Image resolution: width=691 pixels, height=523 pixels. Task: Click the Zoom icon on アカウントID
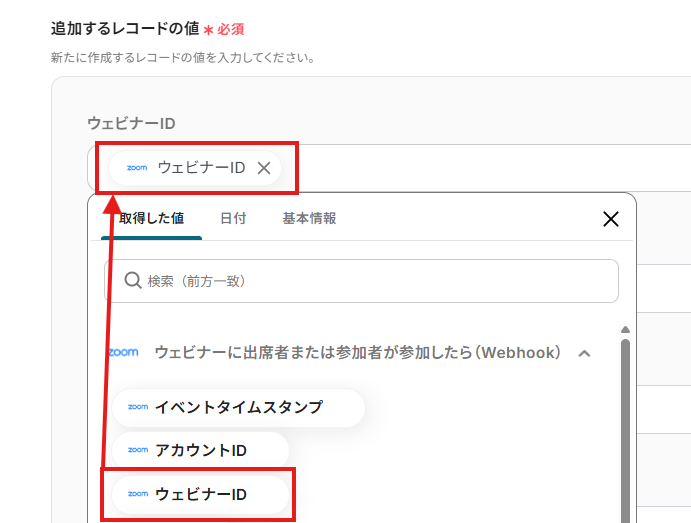pyautogui.click(x=137, y=450)
